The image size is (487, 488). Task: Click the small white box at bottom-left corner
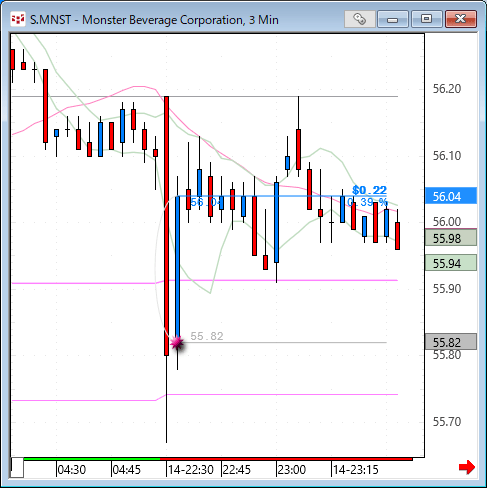pos(17,468)
